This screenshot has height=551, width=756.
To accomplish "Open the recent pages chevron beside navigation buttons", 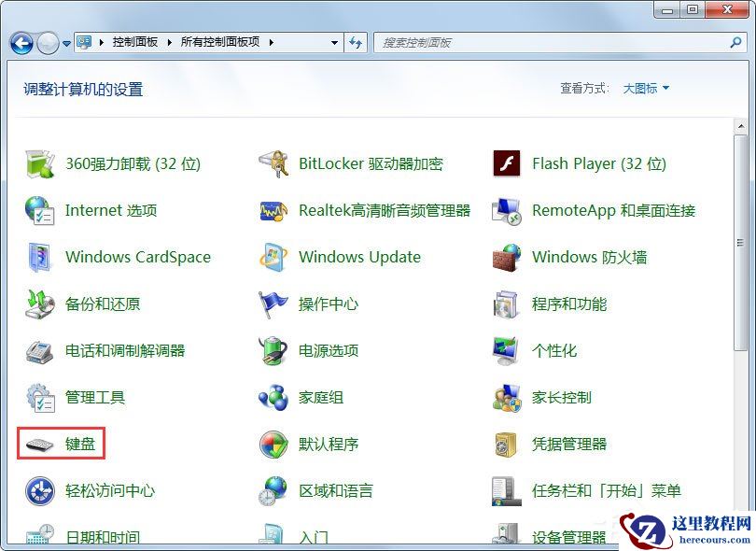I will [x=64, y=43].
